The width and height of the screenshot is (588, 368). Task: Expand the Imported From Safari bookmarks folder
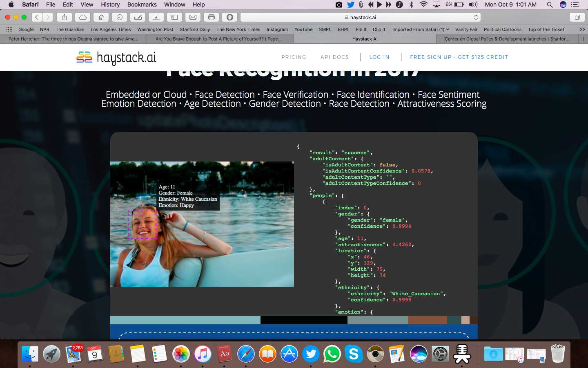(420, 29)
